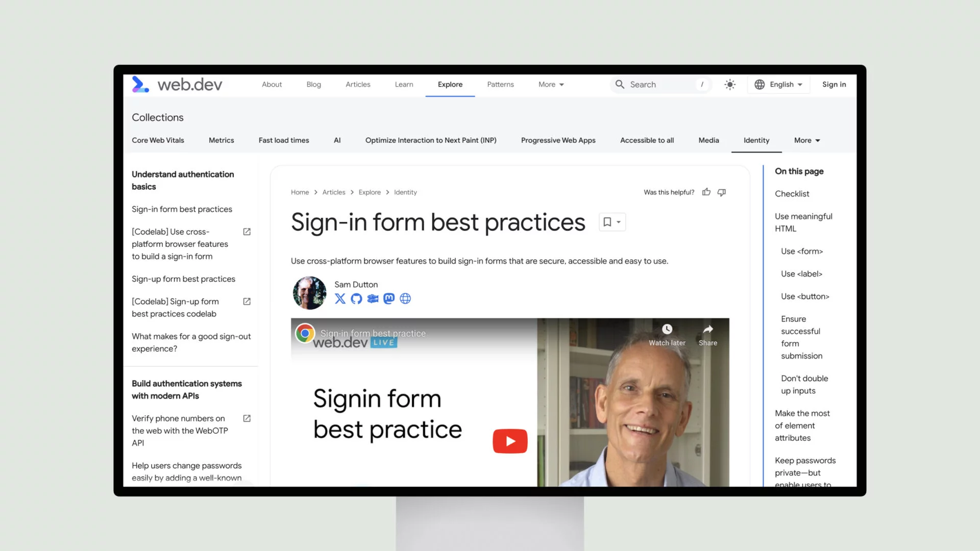Click the search icon in the navbar

pyautogui.click(x=619, y=84)
